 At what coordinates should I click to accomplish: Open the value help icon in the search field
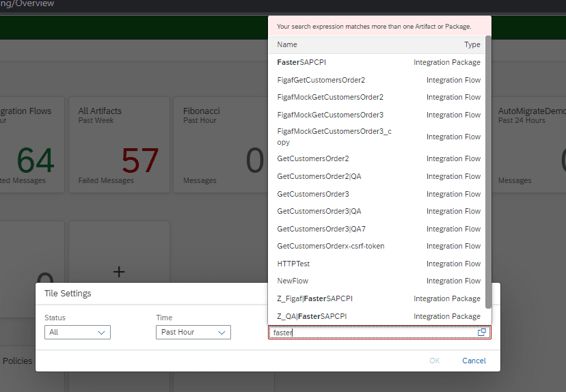481,333
